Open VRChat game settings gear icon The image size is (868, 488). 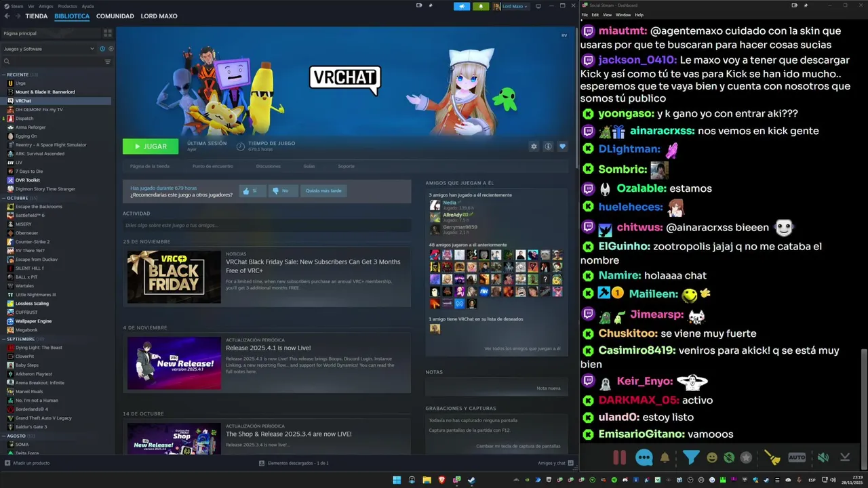coord(534,146)
